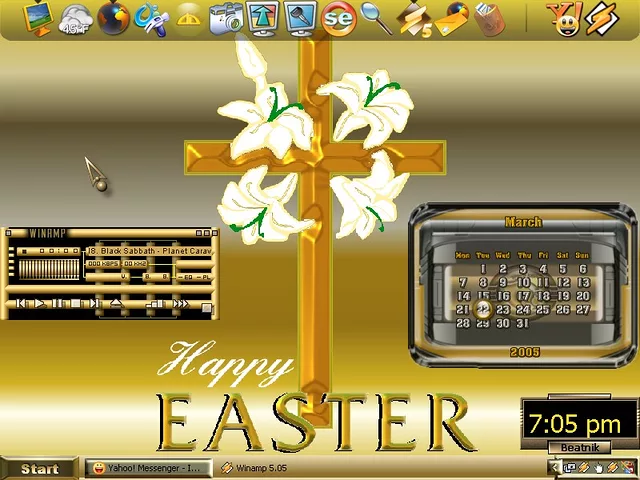The image size is (640, 480).
Task: Select date 6 on the calendar
Action: 583,269
